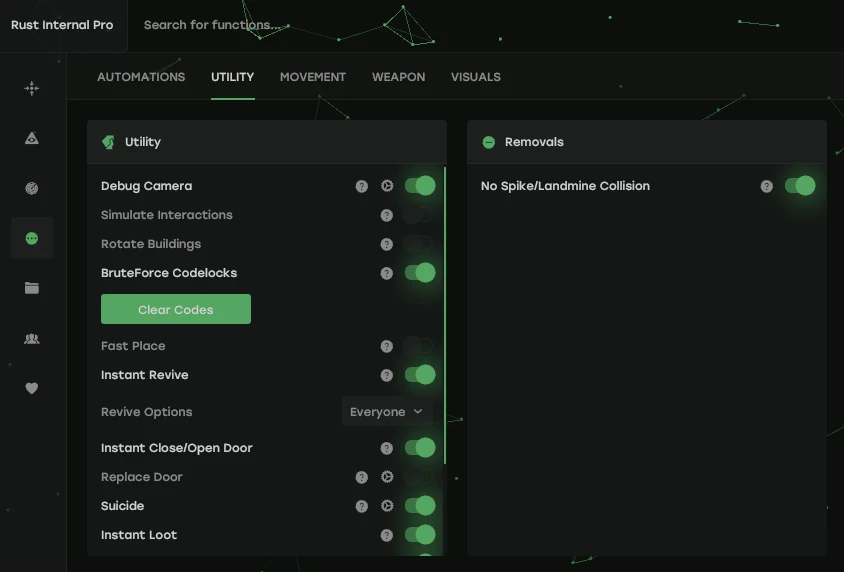Image resolution: width=844 pixels, height=572 pixels.
Task: Click the Removals panel title
Action: [x=534, y=142]
